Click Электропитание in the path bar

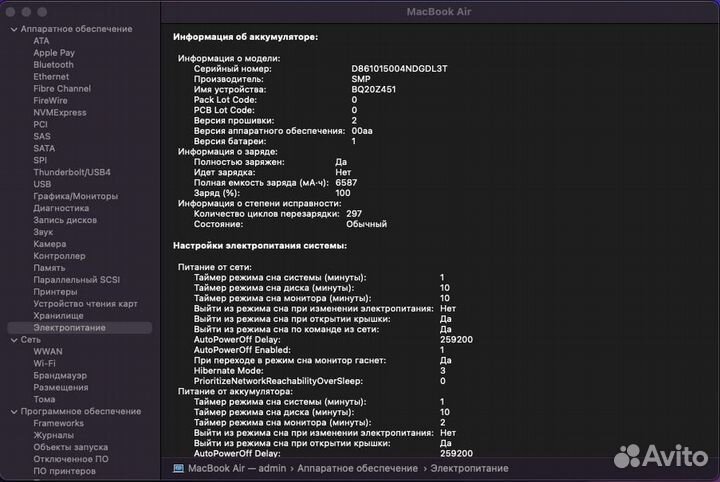click(469, 469)
